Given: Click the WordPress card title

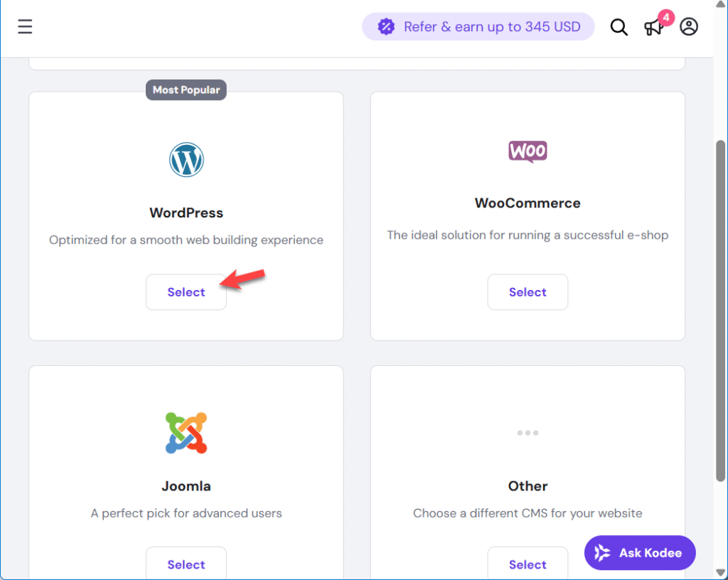Looking at the screenshot, I should [x=186, y=213].
